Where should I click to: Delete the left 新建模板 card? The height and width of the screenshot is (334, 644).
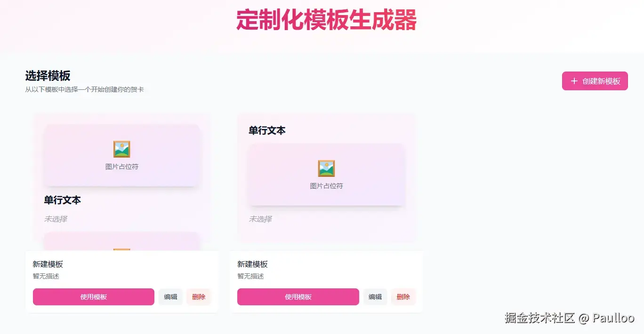click(199, 297)
